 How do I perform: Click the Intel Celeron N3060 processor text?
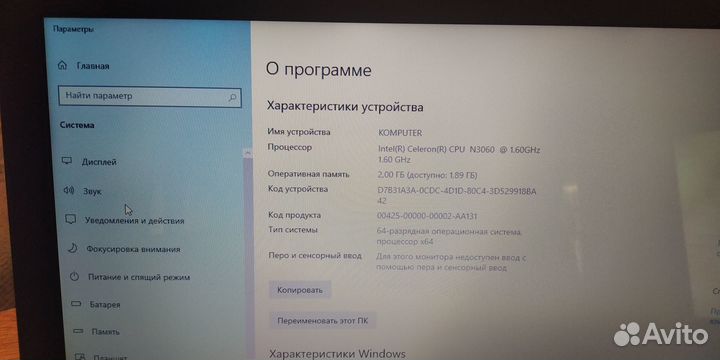pyautogui.click(x=459, y=155)
